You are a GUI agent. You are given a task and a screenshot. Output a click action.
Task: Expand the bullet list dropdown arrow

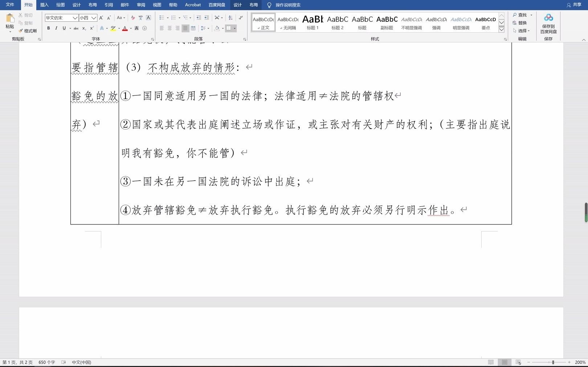click(168, 18)
